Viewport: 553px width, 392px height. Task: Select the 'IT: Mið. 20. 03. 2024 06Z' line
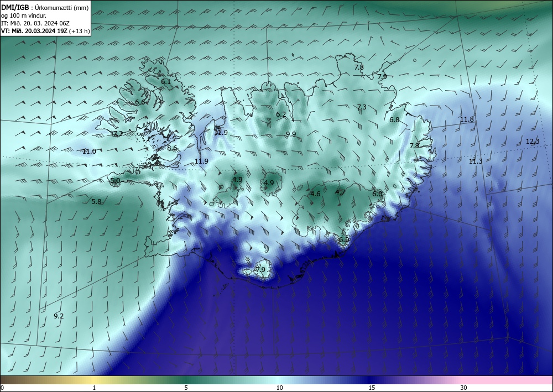[35, 23]
